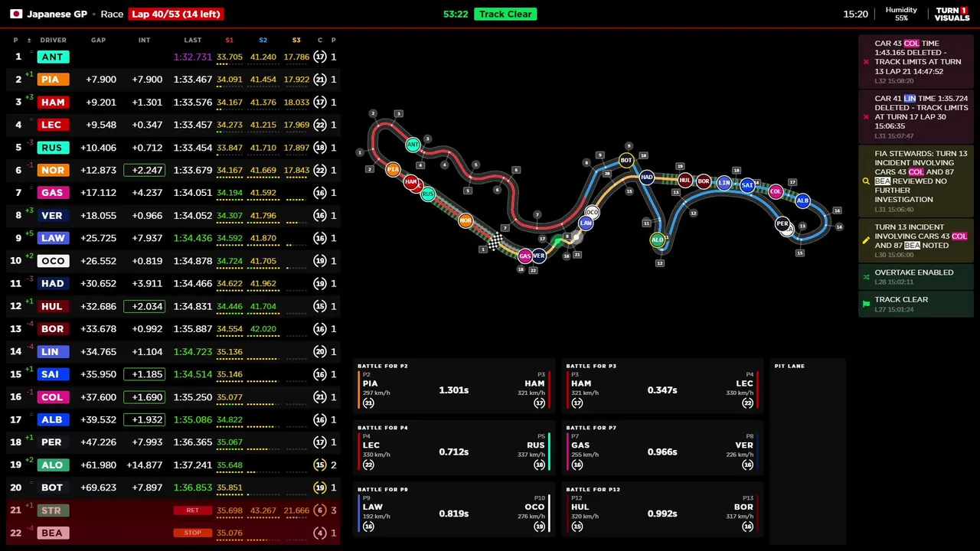Select the ALB car marker on track map
980x551 pixels.
tap(802, 201)
